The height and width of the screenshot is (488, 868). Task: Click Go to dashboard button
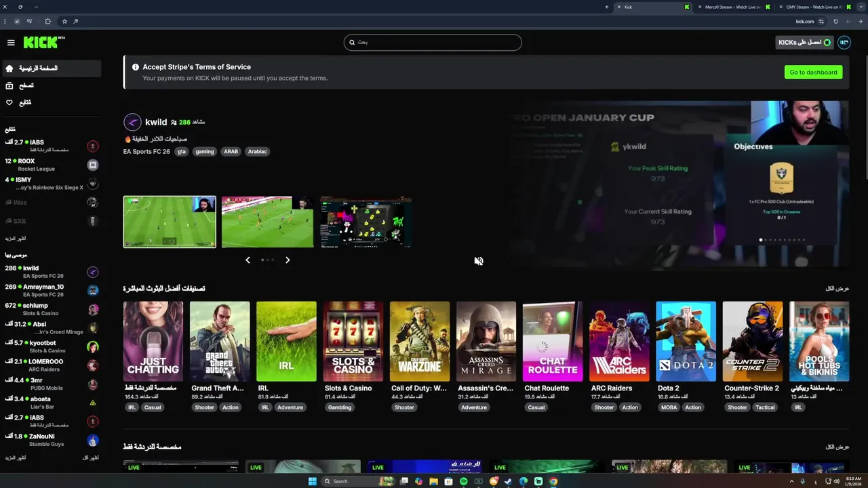tap(813, 72)
